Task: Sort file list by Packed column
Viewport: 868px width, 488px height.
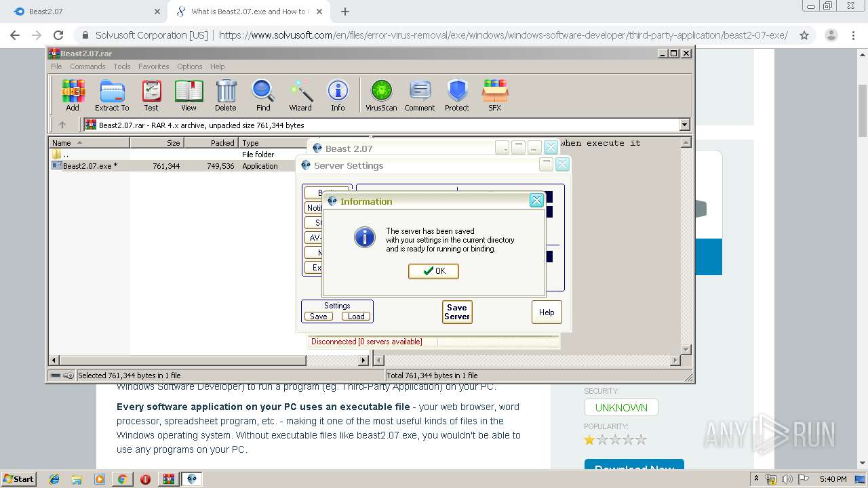Action: (211, 143)
